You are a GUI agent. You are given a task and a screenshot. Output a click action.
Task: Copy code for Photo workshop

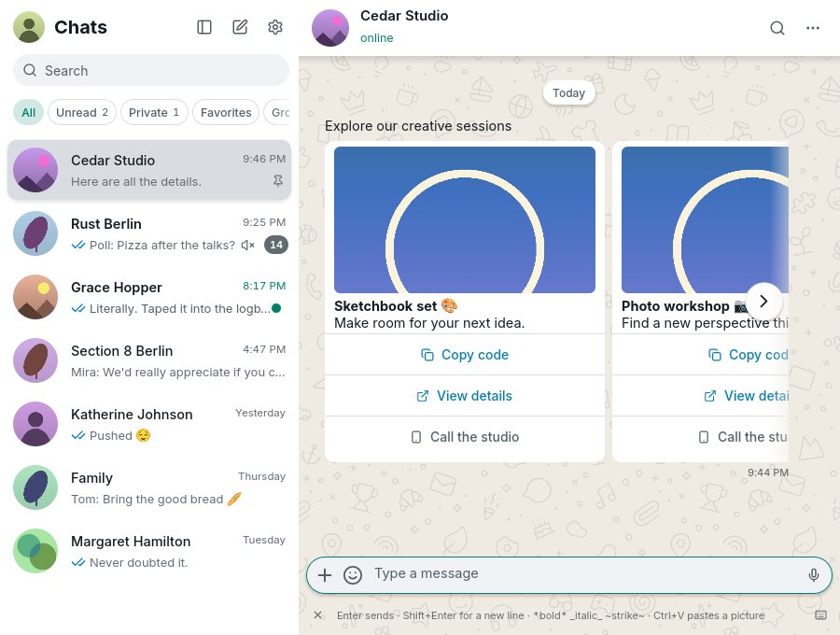tap(701, 355)
